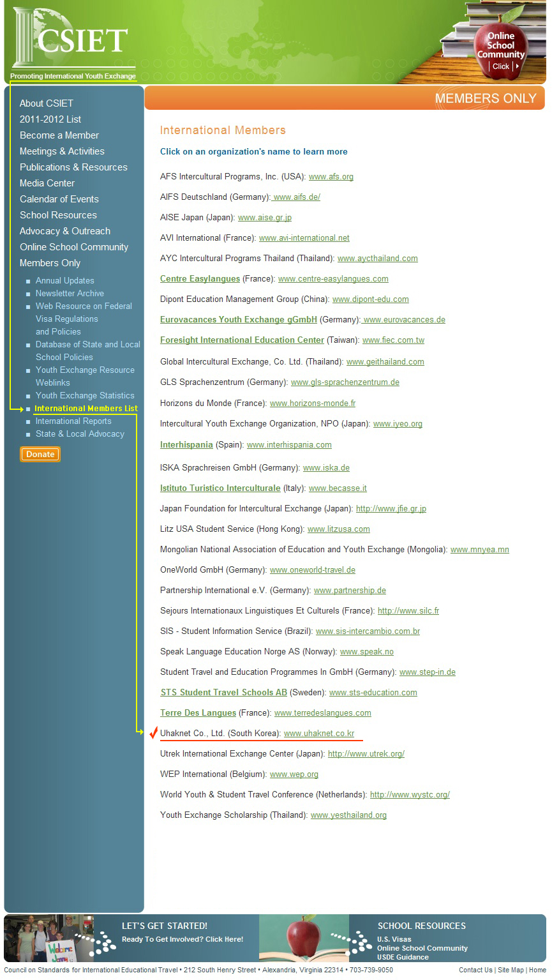Open http://www.jfie.gr.jp link

(391, 508)
